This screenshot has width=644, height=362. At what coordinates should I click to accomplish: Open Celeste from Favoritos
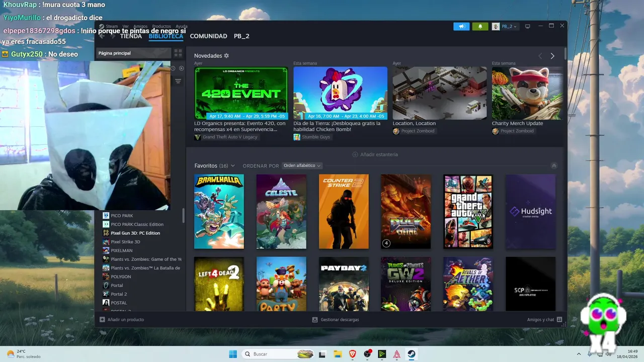(x=281, y=212)
